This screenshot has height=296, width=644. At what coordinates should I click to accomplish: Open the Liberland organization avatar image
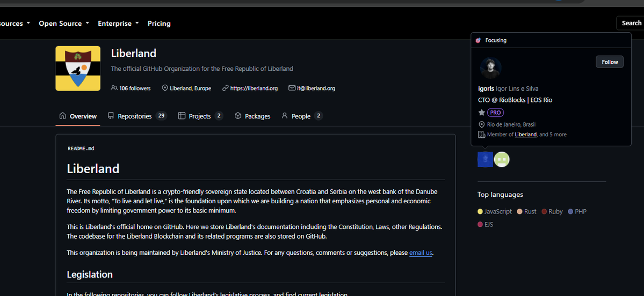[x=78, y=68]
